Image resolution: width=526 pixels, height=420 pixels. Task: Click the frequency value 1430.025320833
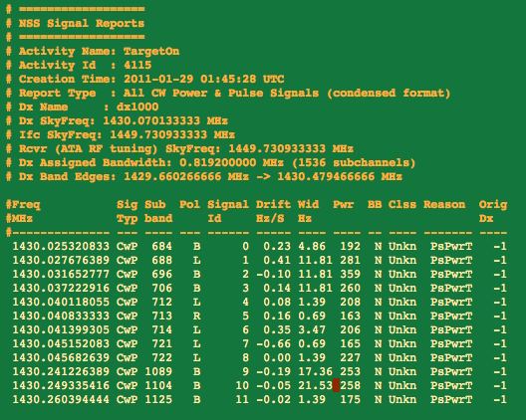61,247
